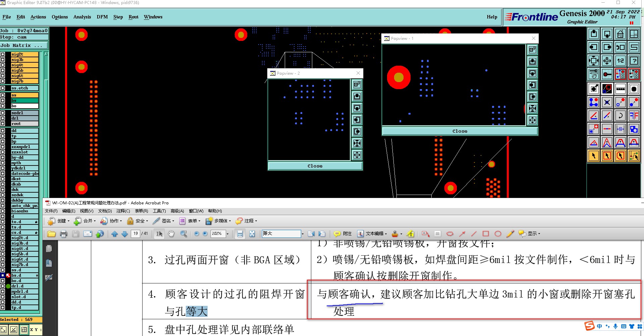This screenshot has height=336, width=644.
Task: Click the zoom in plus button in Acrobat
Action: click(x=205, y=234)
